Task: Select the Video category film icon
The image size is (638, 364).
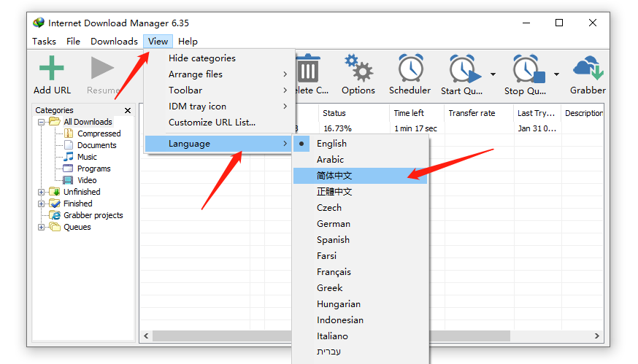Action: pos(68,179)
